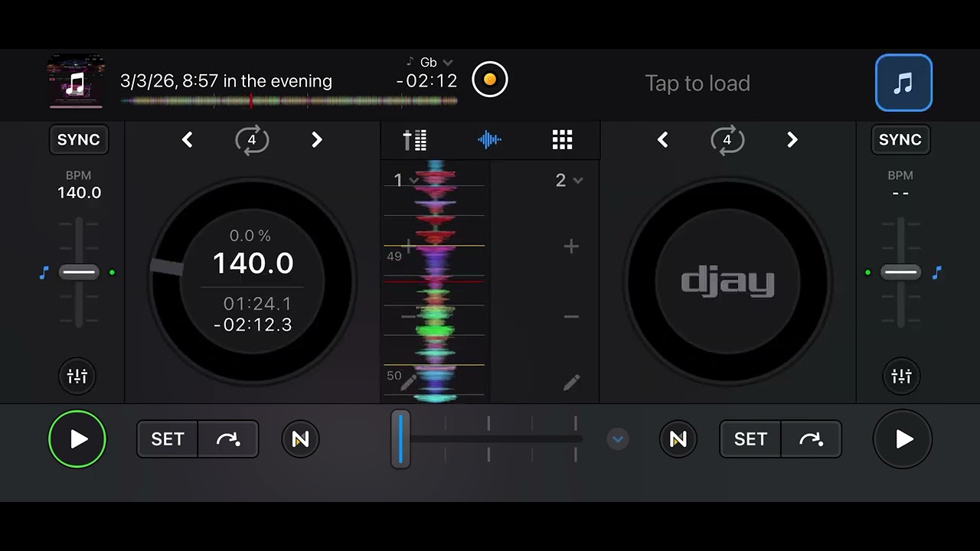Screen dimensions: 980x551
Task: Click the track overview waveform strip
Action: [289, 100]
